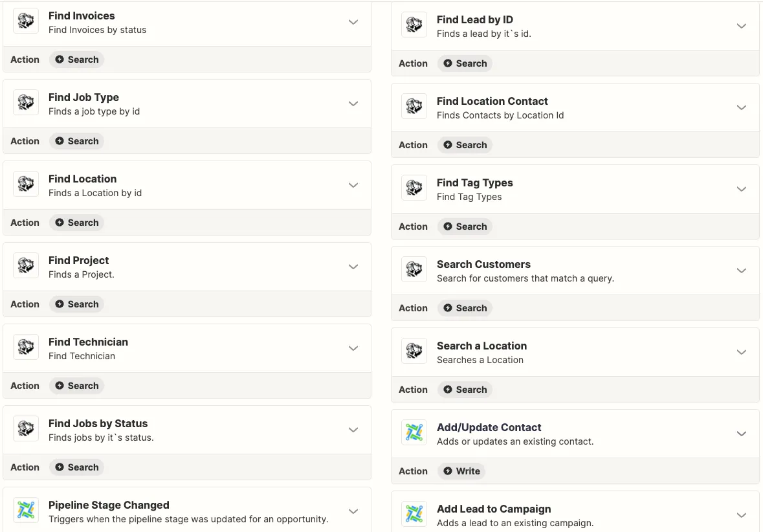Viewport: 763px width, 532px height.
Task: Click the Search badge under Find Tag Types
Action: [x=465, y=227]
